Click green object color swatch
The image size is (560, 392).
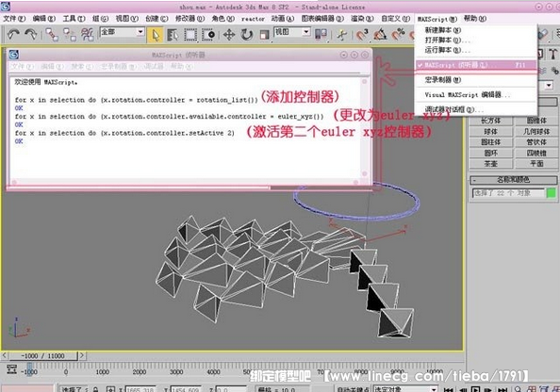552,193
